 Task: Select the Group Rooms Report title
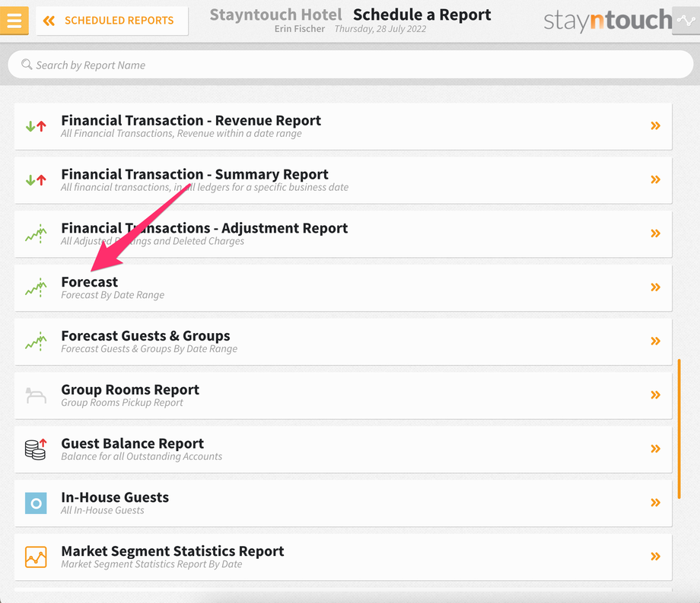click(x=130, y=390)
